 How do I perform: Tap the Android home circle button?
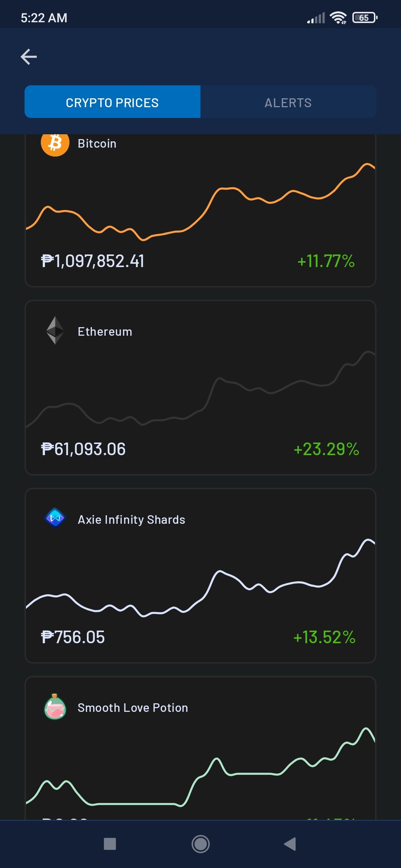pyautogui.click(x=200, y=844)
